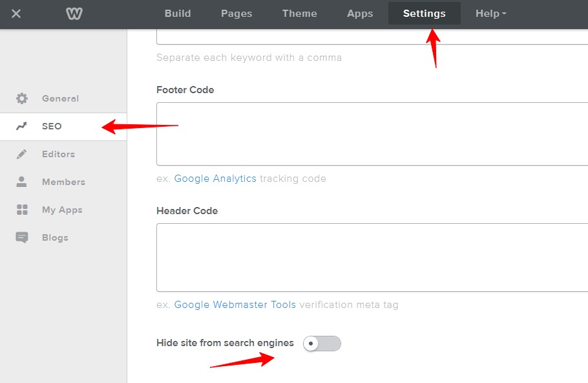Open Members settings section
The image size is (588, 383).
click(x=63, y=182)
